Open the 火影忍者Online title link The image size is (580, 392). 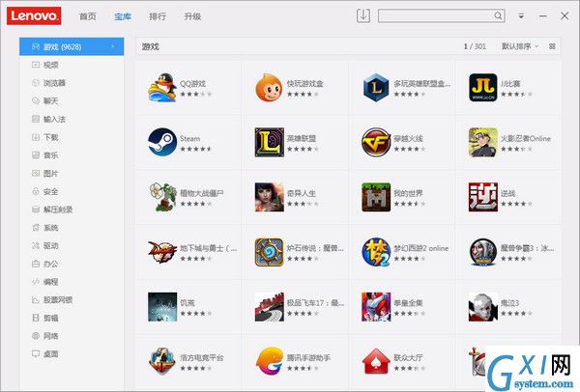pyautogui.click(x=525, y=138)
